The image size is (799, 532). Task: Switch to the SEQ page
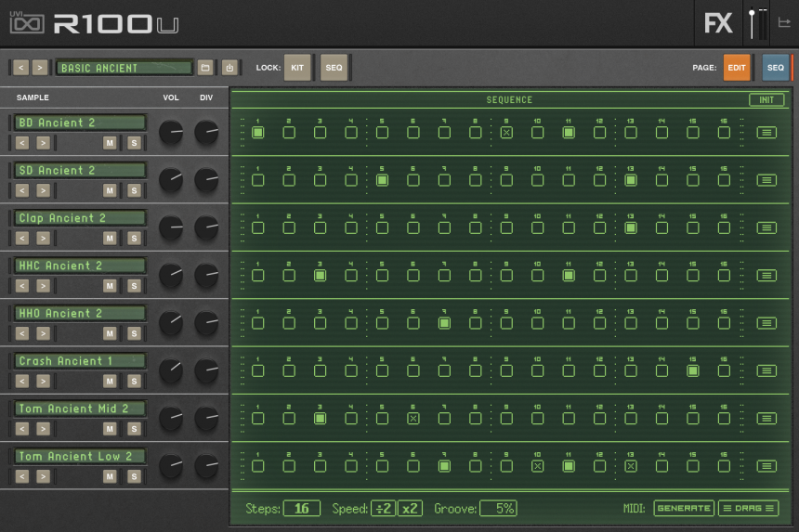pyautogui.click(x=775, y=68)
